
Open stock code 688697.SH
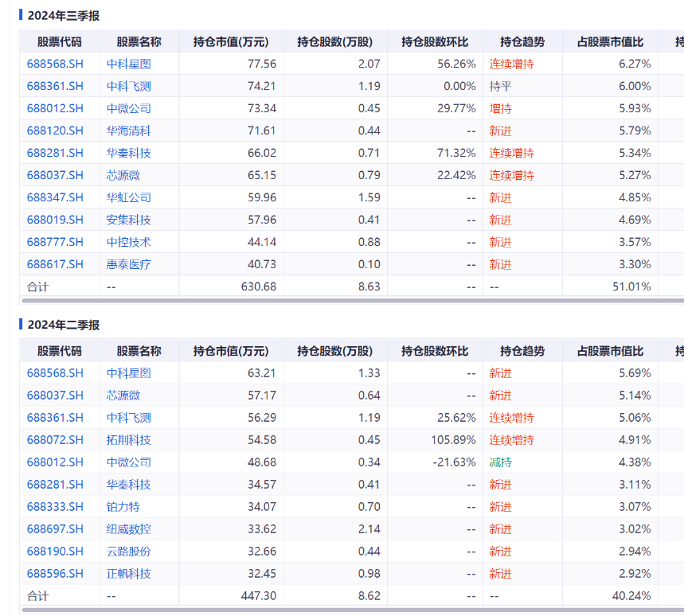point(55,528)
